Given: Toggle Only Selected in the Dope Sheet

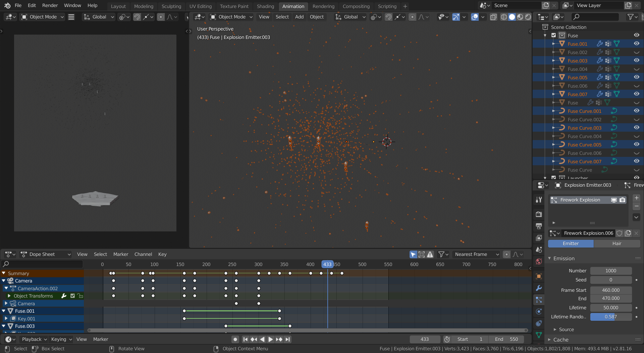Looking at the screenshot, I should tap(413, 254).
